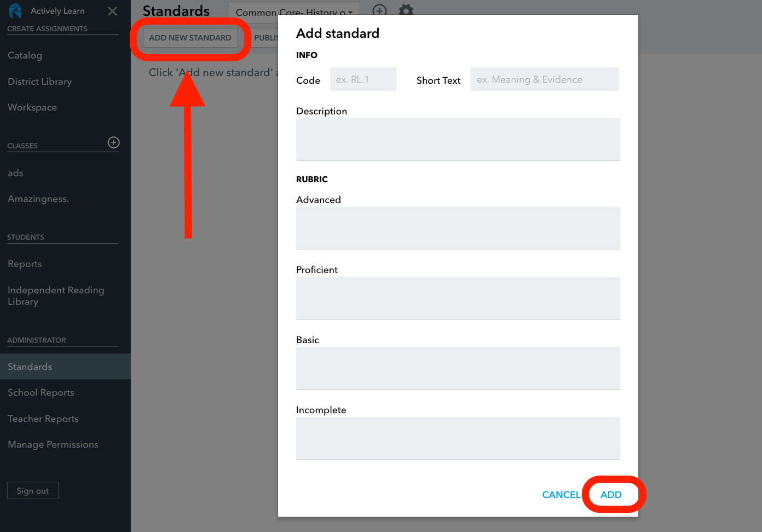762x532 pixels.
Task: Click into the Incomplete rubric text area
Action: (458, 438)
